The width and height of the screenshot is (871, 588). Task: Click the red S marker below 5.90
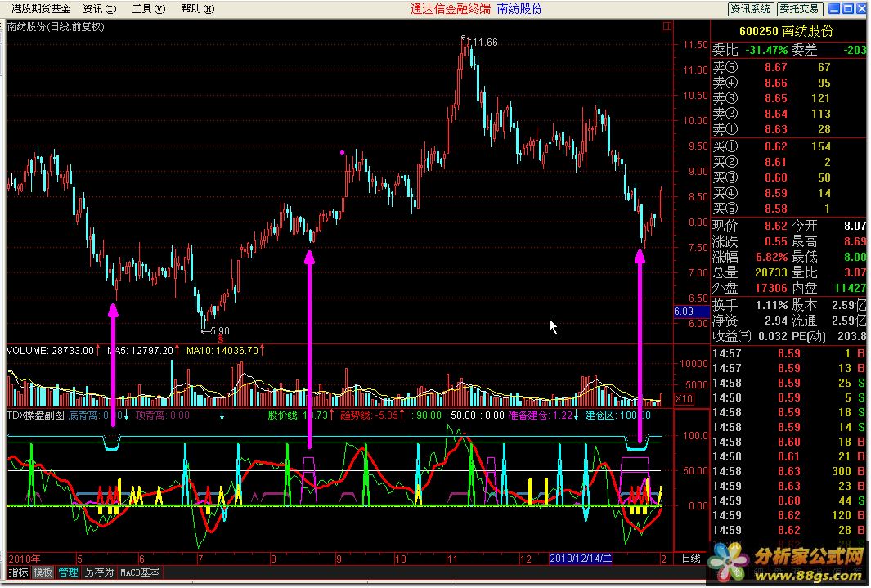pos(221,339)
